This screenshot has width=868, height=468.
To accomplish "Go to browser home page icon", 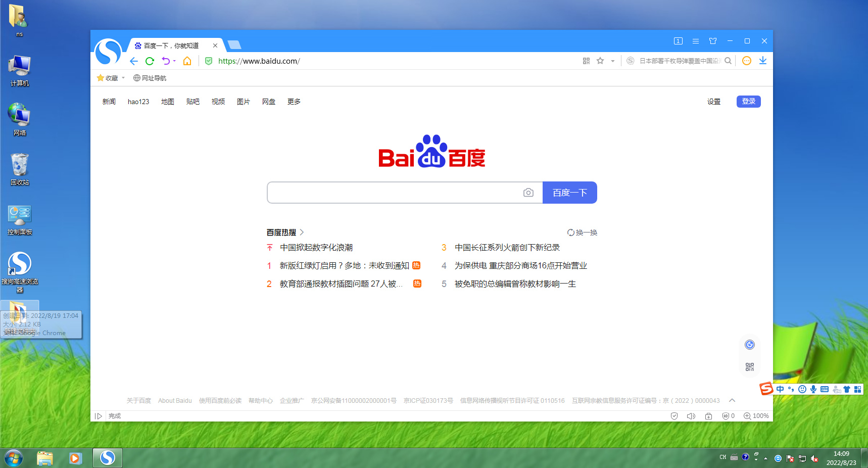I will [x=187, y=61].
